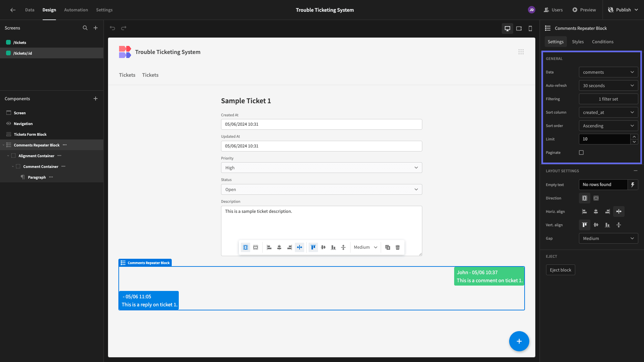Enable the Paginate checkbox
The height and width of the screenshot is (362, 644).
tap(581, 153)
